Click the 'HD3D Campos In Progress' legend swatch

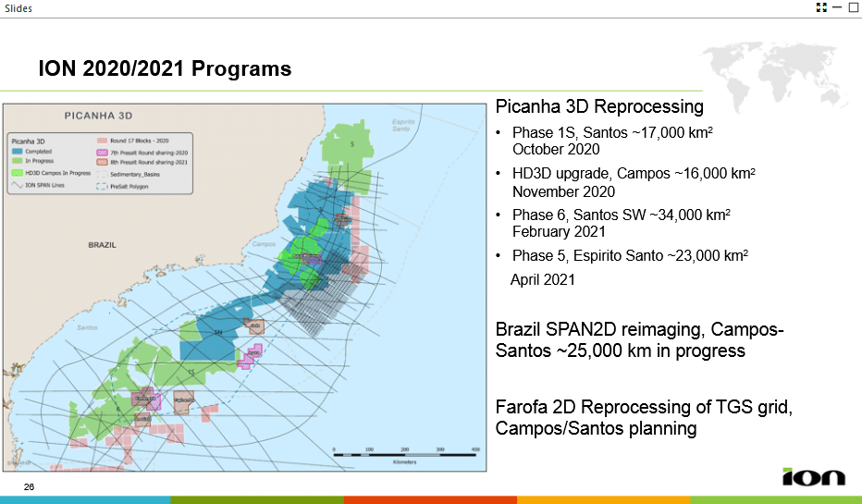17,173
